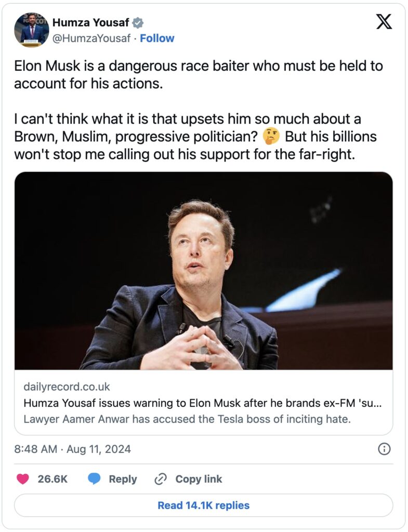Like the tweet with the heart icon
Screen dimensions: 408x532
[23, 479]
